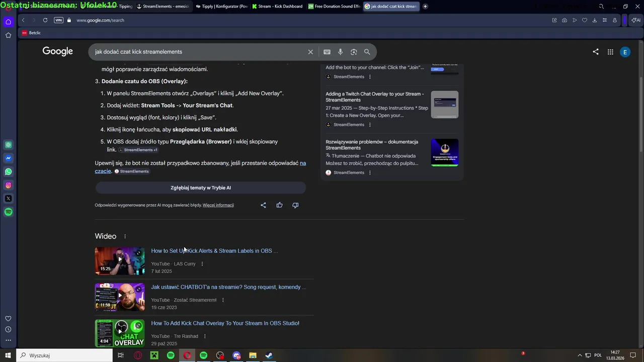
Task: Open Instagram in the Opera sidebar
Action: (x=8, y=186)
